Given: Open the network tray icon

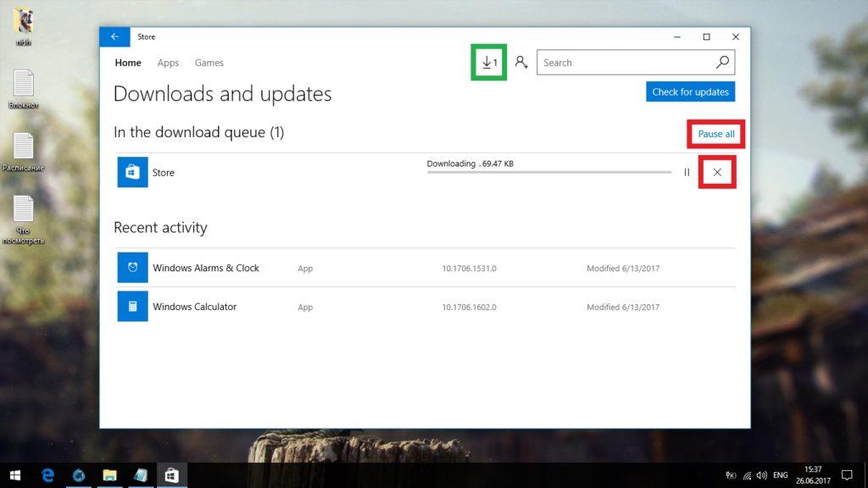Looking at the screenshot, I should pyautogui.click(x=748, y=475).
